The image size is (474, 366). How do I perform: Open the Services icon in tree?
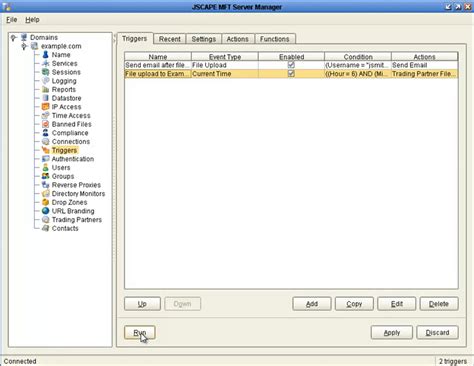(46, 63)
